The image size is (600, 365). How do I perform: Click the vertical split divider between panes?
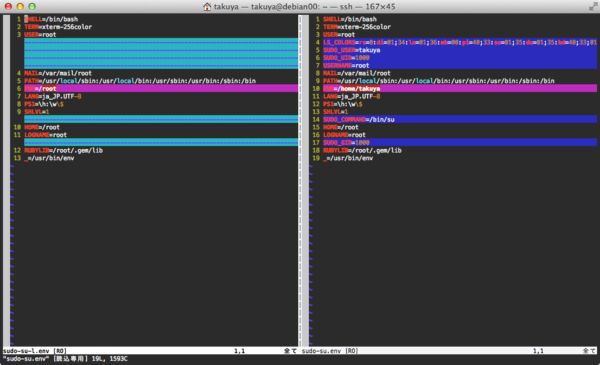coord(300,181)
